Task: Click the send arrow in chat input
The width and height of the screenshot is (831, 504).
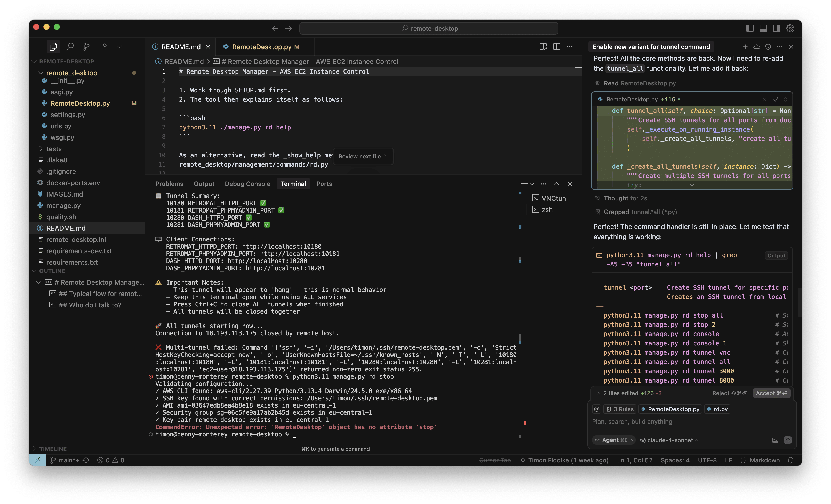Action: pyautogui.click(x=787, y=440)
